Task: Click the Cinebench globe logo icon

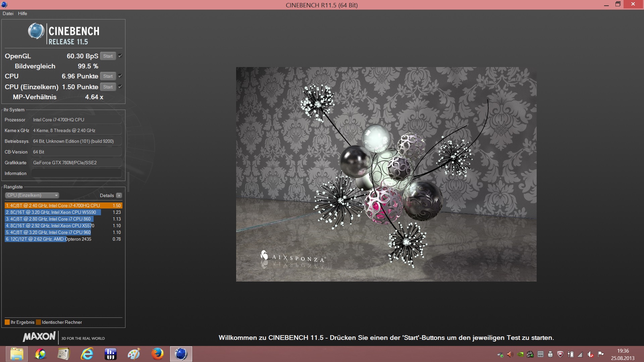Action: point(36,32)
